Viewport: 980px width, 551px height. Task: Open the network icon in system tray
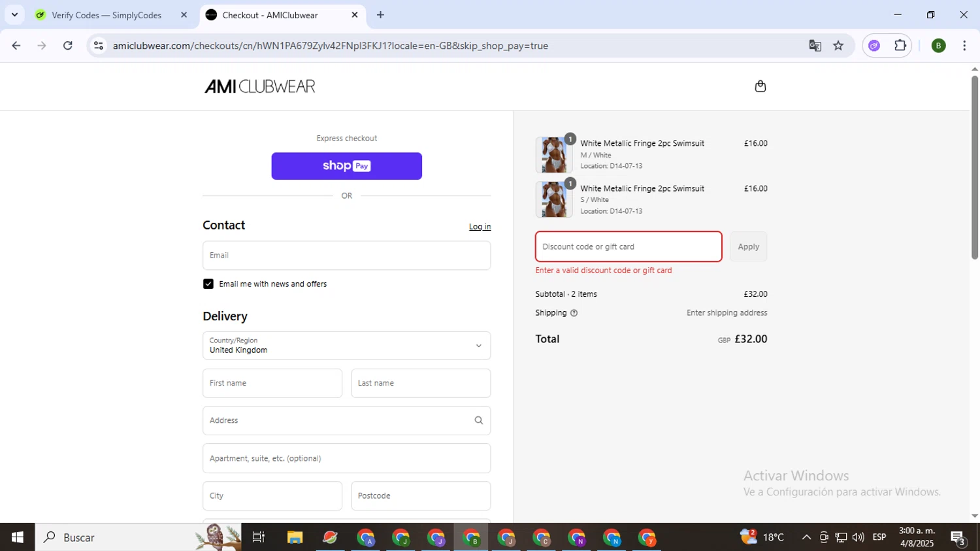[841, 537]
